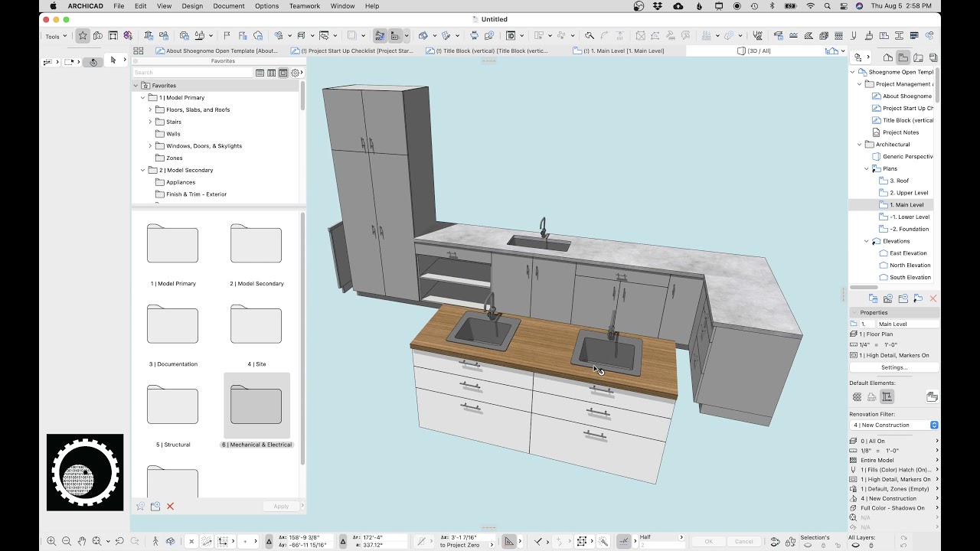Select the Arrow tool in the toolbox
The height and width of the screenshot is (551, 980).
[x=113, y=60]
